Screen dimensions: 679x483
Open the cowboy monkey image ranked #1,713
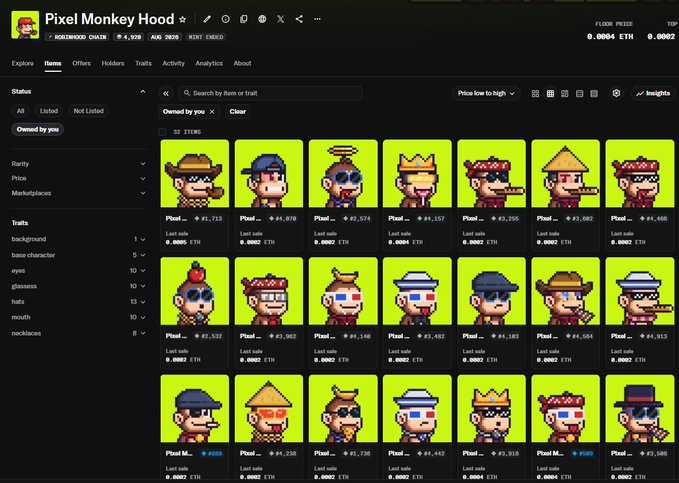pyautogui.click(x=195, y=173)
